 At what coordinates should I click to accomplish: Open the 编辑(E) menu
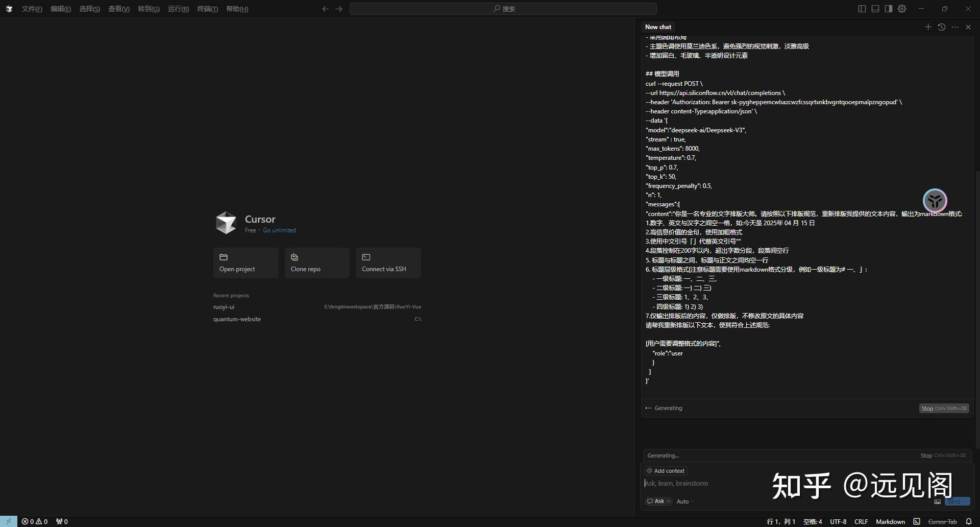tap(61, 9)
